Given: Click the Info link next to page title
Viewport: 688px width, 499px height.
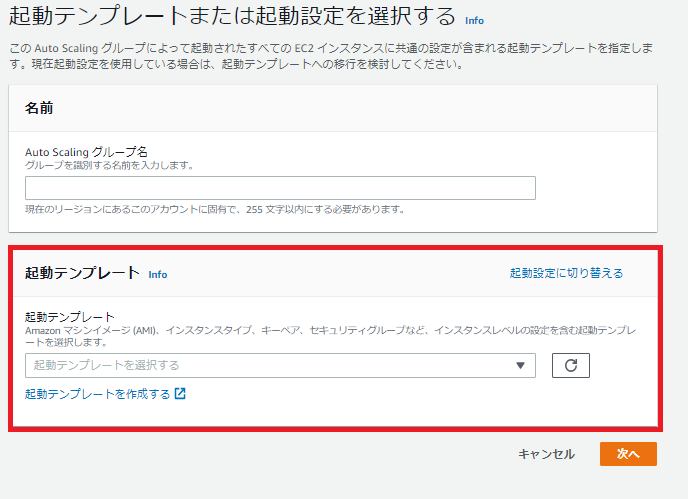Looking at the screenshot, I should (474, 21).
